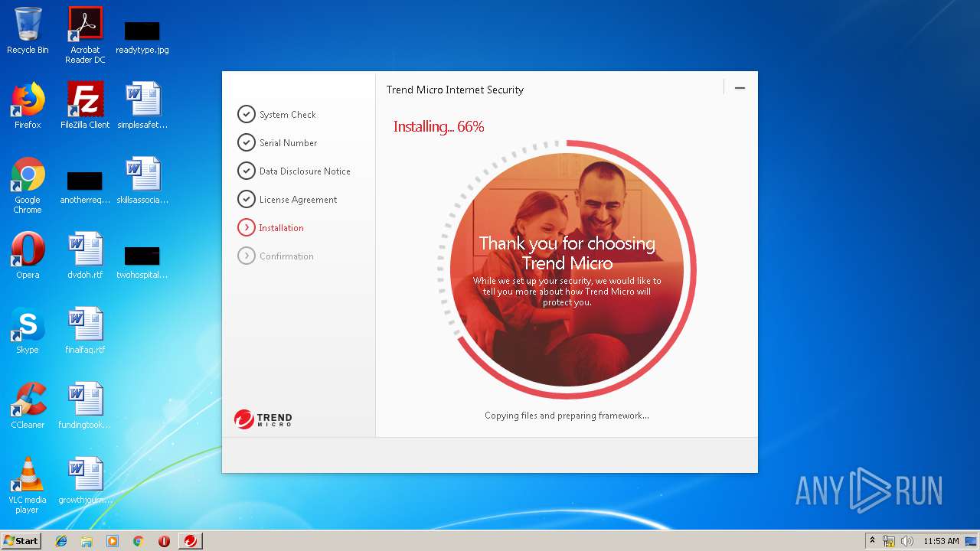Launch Opera browser desktop shortcut

[28, 256]
